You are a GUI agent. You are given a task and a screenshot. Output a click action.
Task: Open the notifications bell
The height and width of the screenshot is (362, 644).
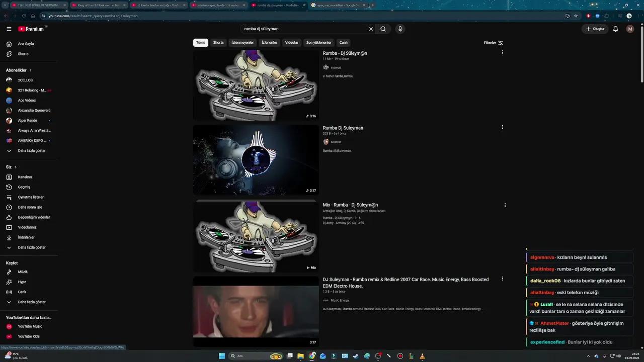[615, 29]
